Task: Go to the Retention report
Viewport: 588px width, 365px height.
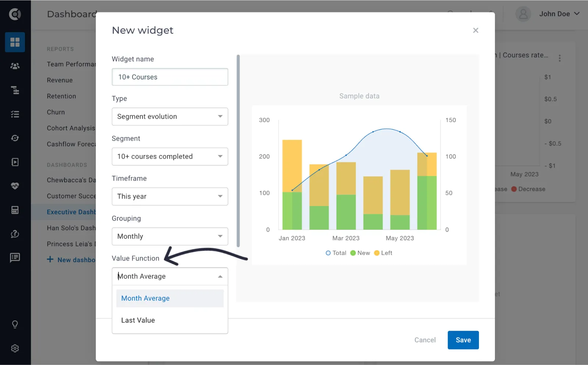Action: point(61,96)
